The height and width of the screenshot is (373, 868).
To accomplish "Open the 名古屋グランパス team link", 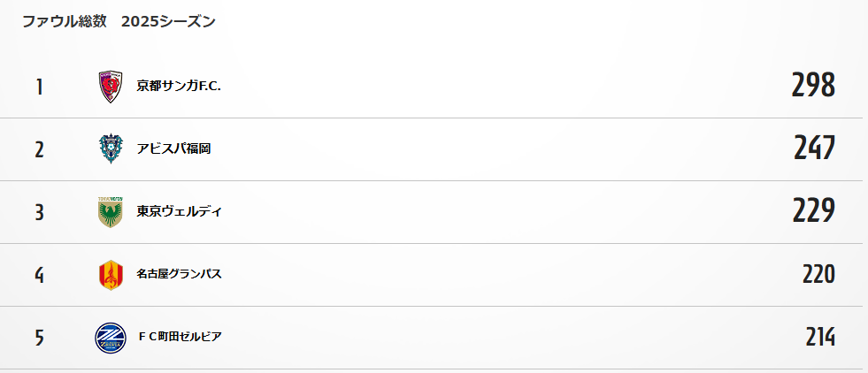I will click(180, 274).
